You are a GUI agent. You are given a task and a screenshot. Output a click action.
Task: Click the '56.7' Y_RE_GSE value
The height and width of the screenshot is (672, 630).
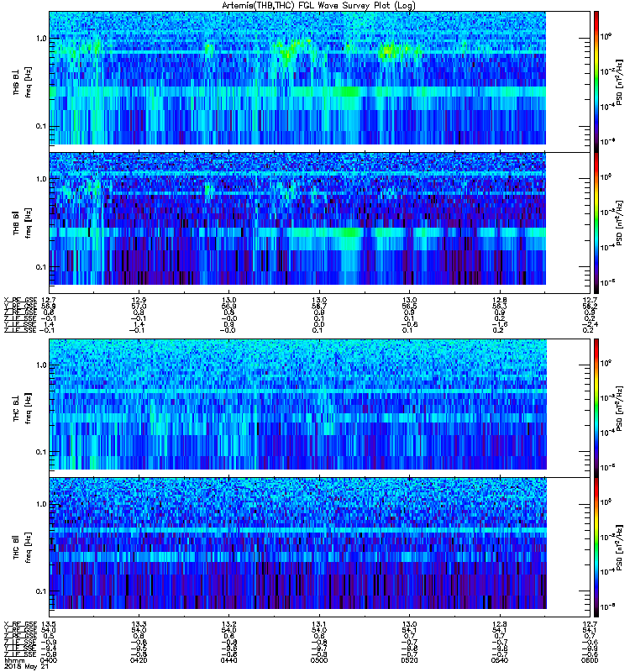point(319,307)
